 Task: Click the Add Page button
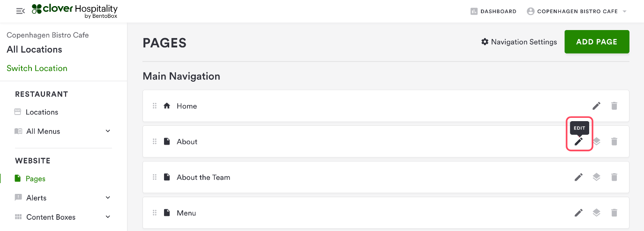click(597, 42)
